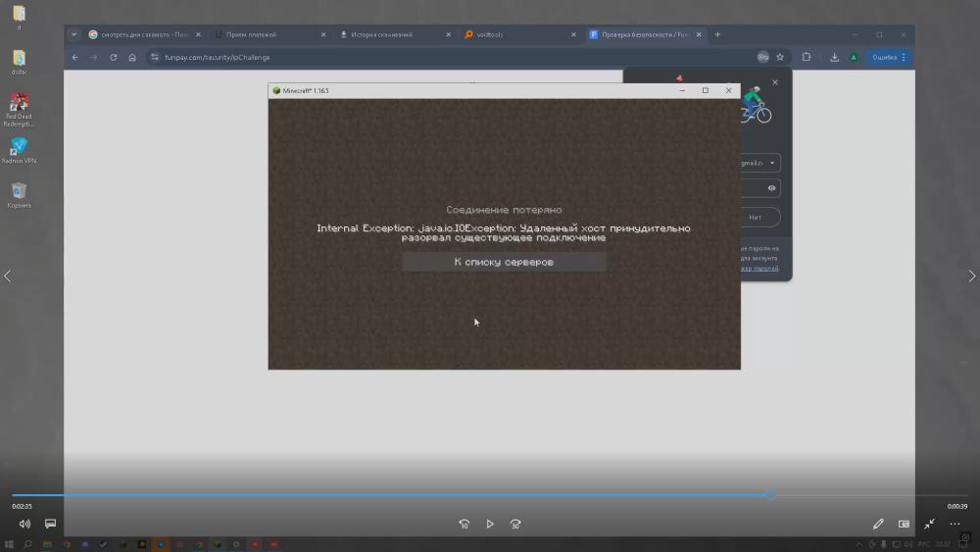Viewport: 980px width, 552px height.
Task: Click the Minecraft 1.16.5 window title icon
Action: point(276,90)
